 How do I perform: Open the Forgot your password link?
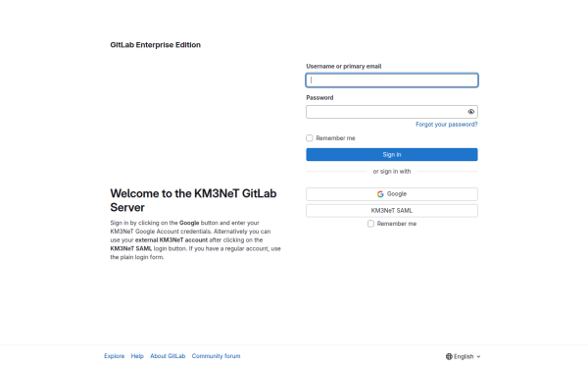pos(447,125)
